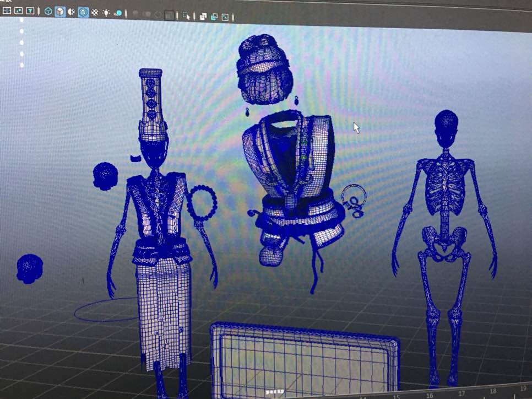The image size is (532, 399).
Task: Toggle isolate select icon
Action: tap(186, 15)
